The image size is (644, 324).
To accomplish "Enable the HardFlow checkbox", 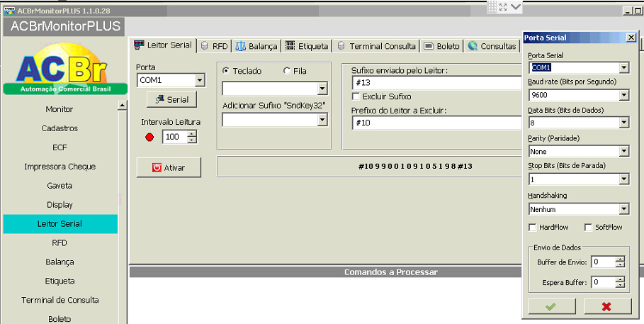I will point(533,227).
